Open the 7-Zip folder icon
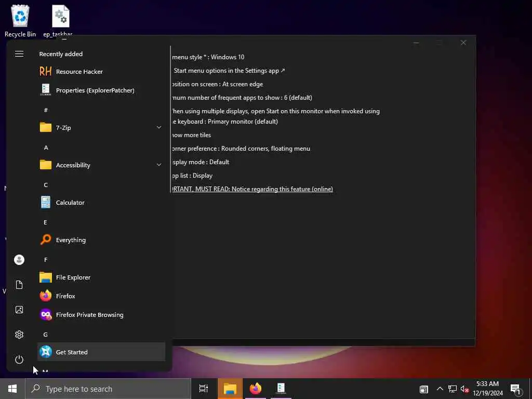Image resolution: width=532 pixels, height=399 pixels. 46,128
